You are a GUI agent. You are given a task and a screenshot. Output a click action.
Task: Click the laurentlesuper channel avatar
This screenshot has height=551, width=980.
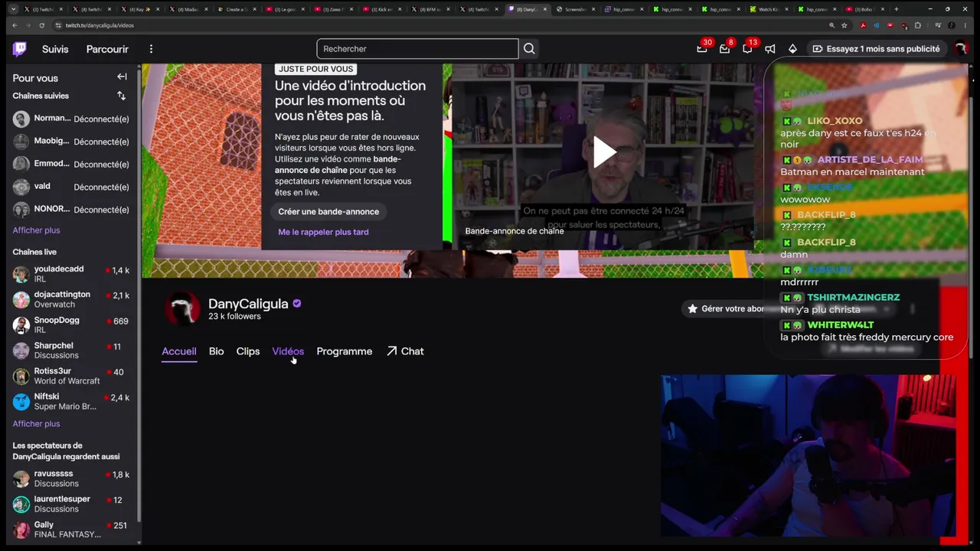click(x=21, y=504)
